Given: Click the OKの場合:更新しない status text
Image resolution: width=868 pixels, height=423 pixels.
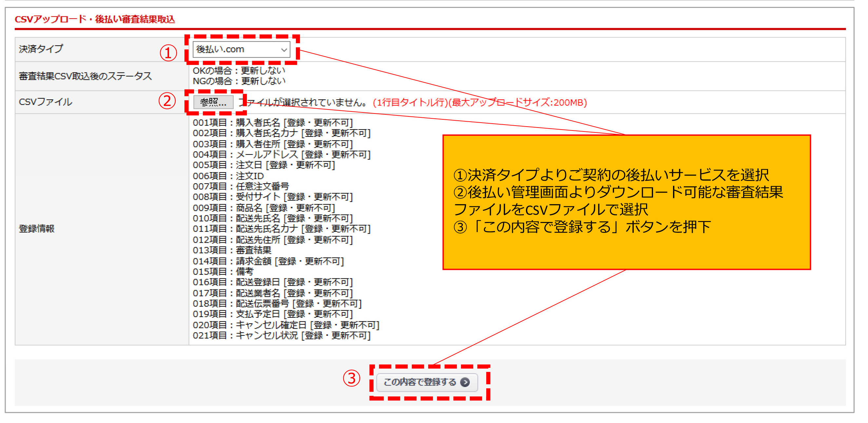Looking at the screenshot, I should click(x=239, y=70).
